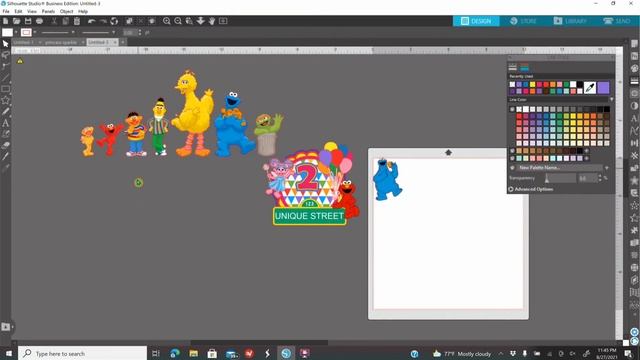Switch to the Line Style tab in the panel
The image size is (640, 360).
click(x=513, y=67)
